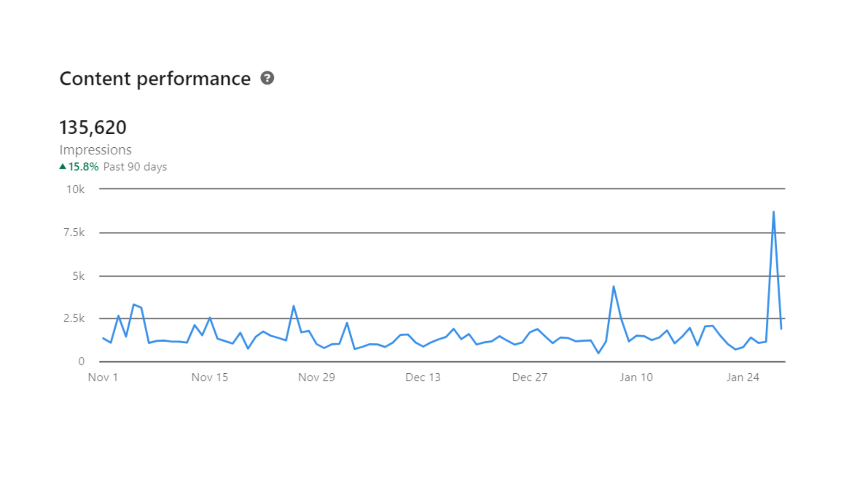Click the help question mark icon

(x=267, y=78)
